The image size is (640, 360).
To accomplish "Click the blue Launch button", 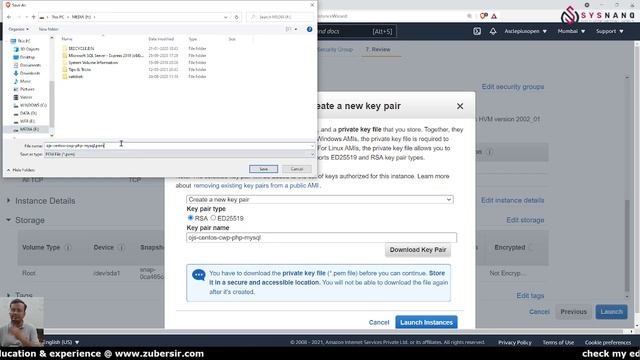I will tap(611, 312).
